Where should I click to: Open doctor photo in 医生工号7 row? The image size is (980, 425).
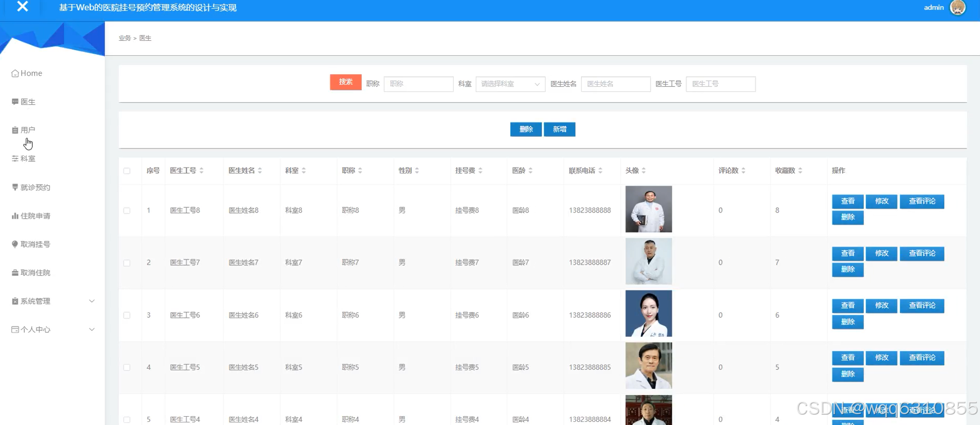pyautogui.click(x=649, y=261)
